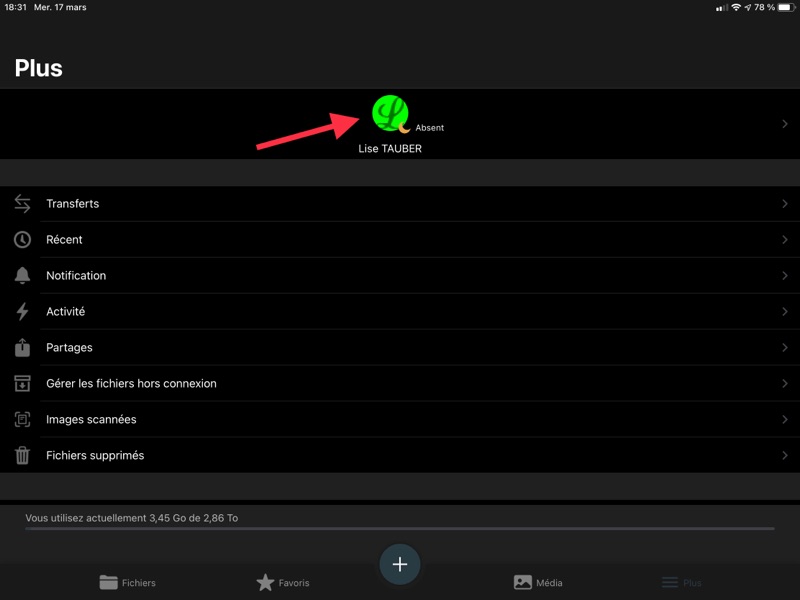The height and width of the screenshot is (600, 800).
Task: Expand the Transferts row chevron
Action: [784, 204]
